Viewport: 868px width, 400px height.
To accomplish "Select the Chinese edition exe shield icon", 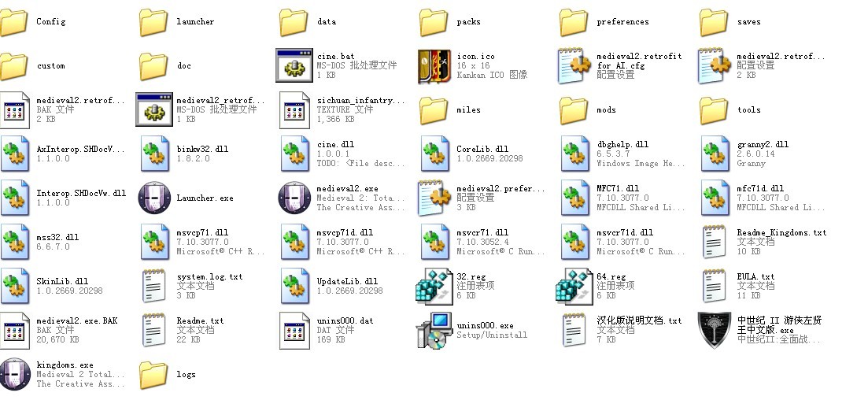I will [715, 330].
